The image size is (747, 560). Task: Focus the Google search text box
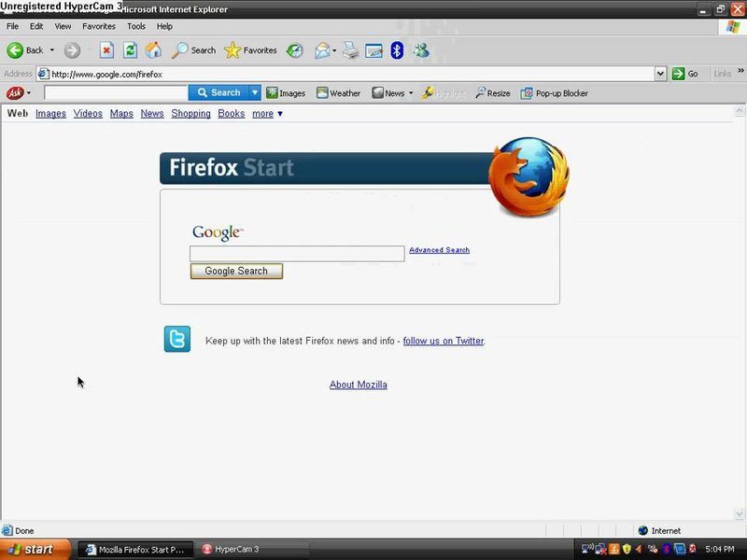click(x=297, y=254)
